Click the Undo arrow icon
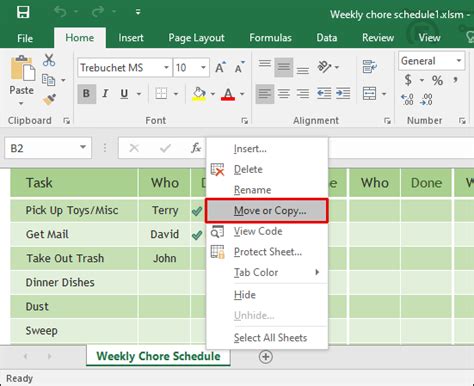This screenshot has width=474, height=386. pyautogui.click(x=60, y=12)
